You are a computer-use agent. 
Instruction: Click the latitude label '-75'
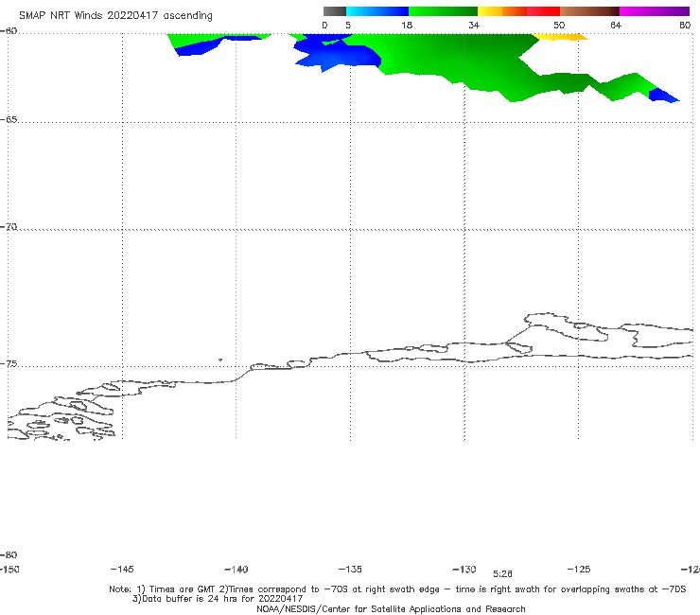click(9, 364)
